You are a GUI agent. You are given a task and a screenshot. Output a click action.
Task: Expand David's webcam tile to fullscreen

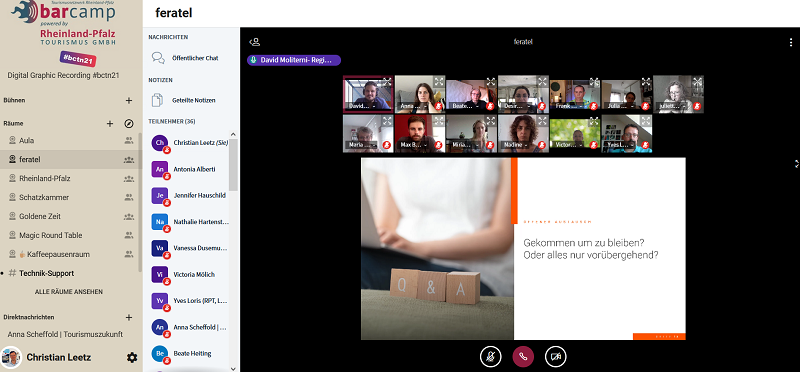point(387,81)
